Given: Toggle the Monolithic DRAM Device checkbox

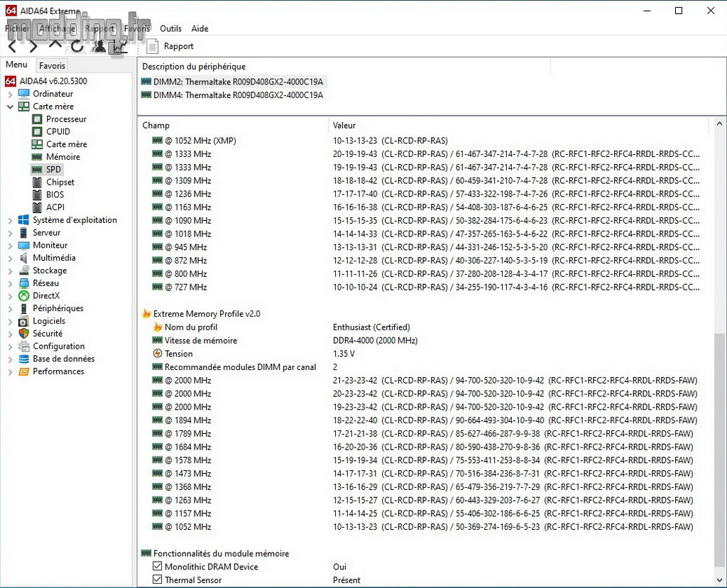Looking at the screenshot, I should [158, 566].
